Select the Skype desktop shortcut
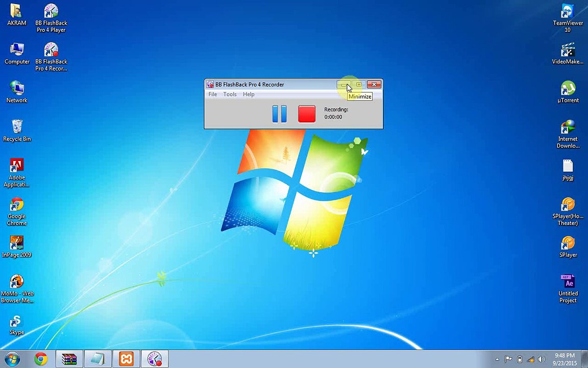This screenshot has height=368, width=588. (x=17, y=325)
